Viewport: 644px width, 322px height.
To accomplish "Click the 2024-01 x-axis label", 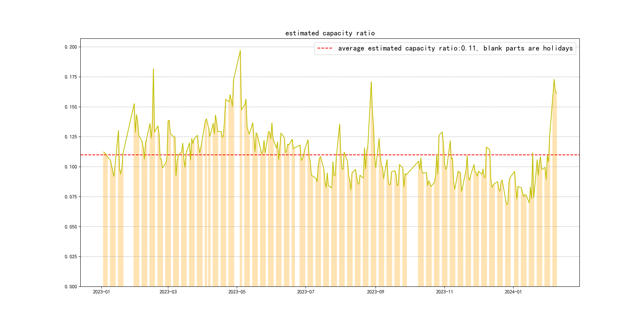I will pos(513,292).
